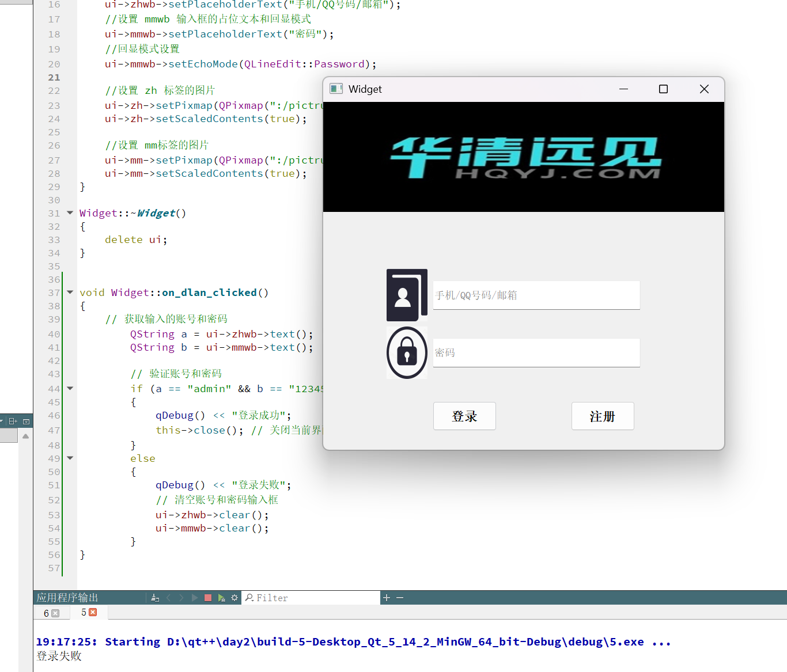The image size is (787, 672).
Task: Click the 'else' keyword on line 49
Action: (x=143, y=458)
